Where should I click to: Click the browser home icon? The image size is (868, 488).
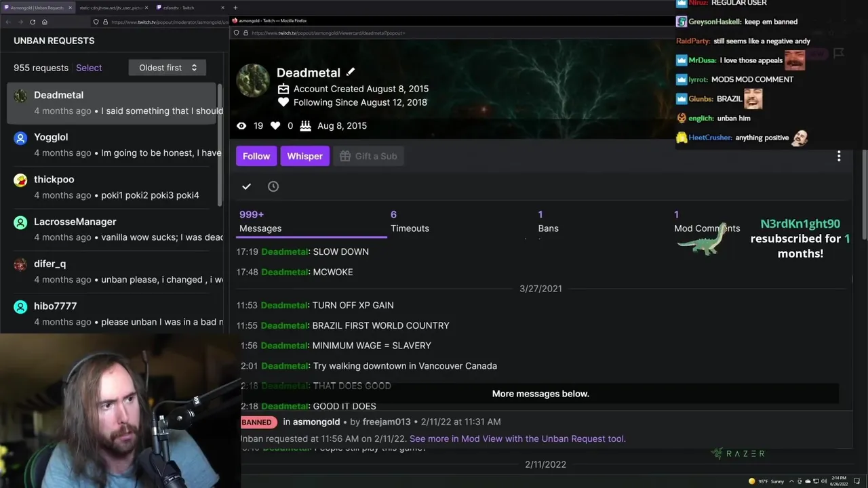coord(45,22)
